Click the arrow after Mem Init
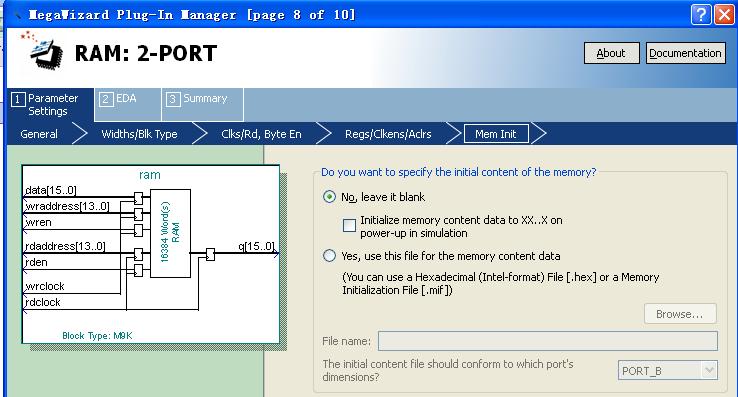Screen dimensions: 738x397 [539, 134]
